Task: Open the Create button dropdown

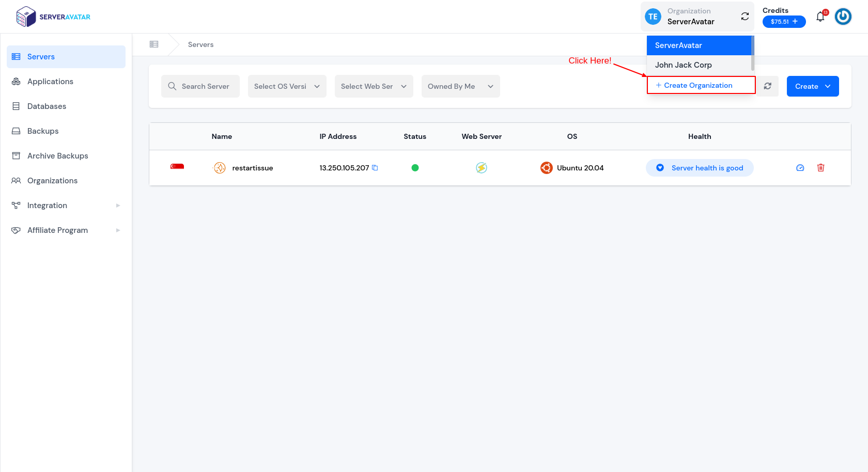Action: (x=813, y=86)
